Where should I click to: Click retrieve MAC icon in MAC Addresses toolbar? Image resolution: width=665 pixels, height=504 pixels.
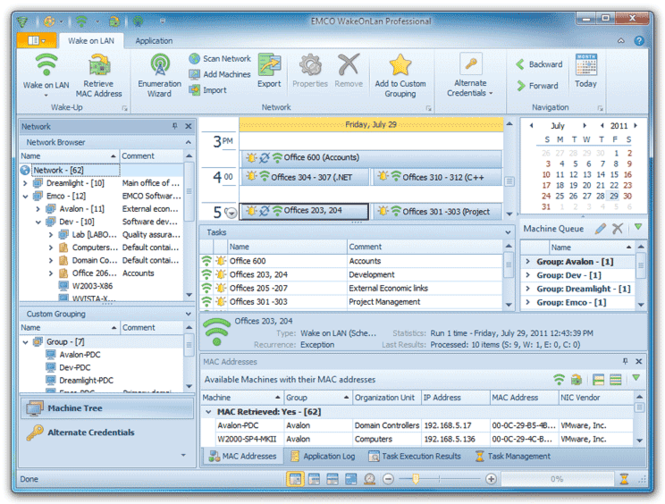576,380
